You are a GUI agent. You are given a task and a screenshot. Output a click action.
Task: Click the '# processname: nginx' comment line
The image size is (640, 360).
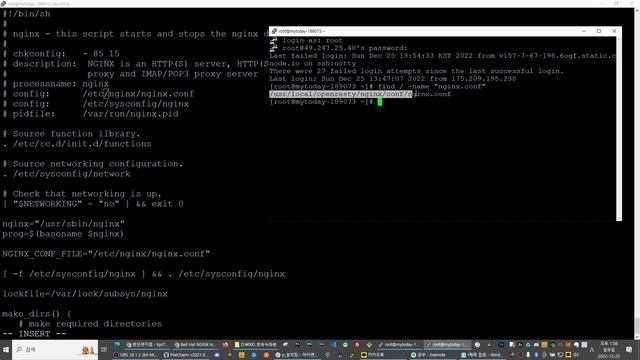tap(56, 84)
